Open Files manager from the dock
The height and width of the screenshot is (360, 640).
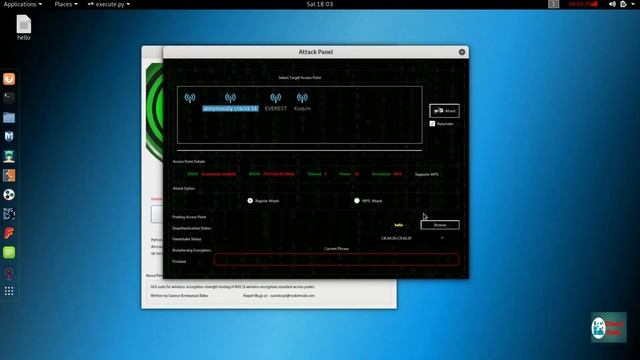pos(9,118)
